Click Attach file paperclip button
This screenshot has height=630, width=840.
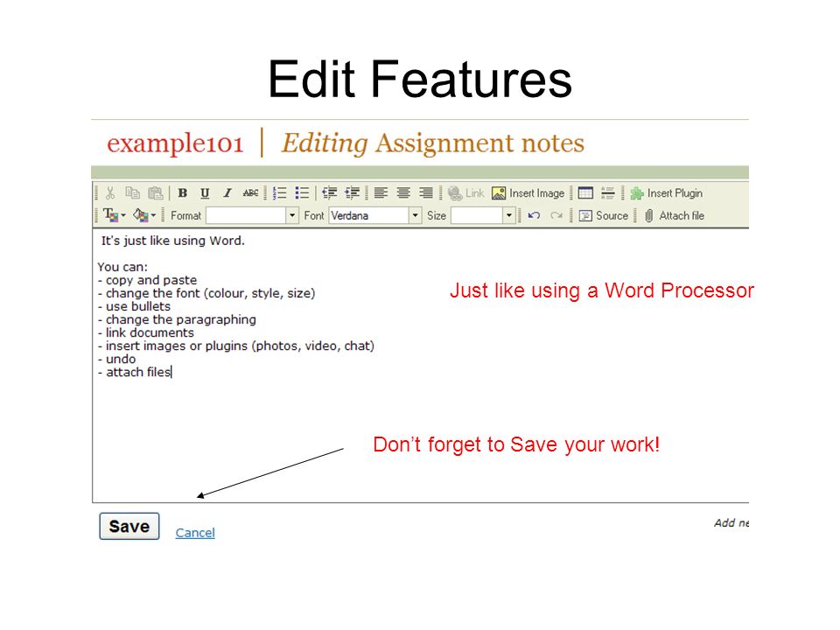tap(674, 215)
